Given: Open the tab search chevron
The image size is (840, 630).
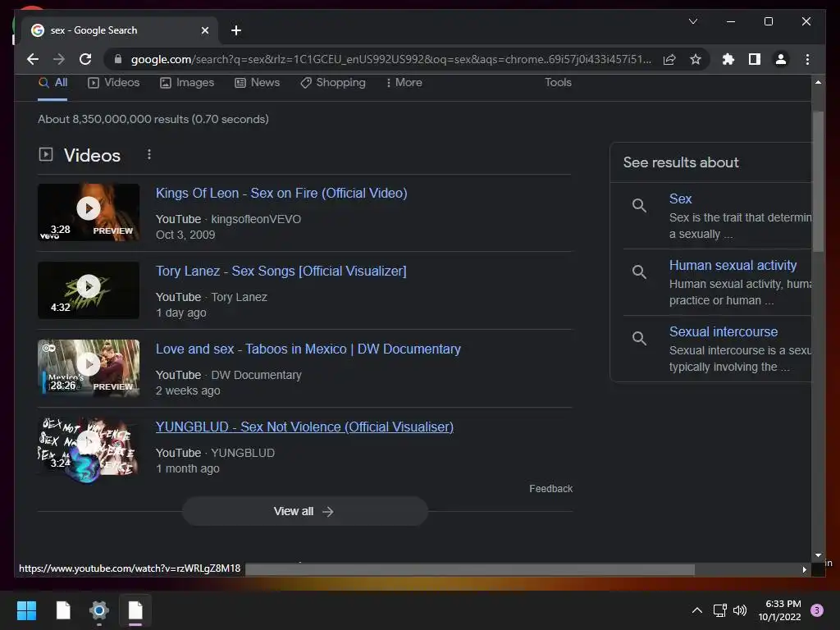Looking at the screenshot, I should (692, 21).
